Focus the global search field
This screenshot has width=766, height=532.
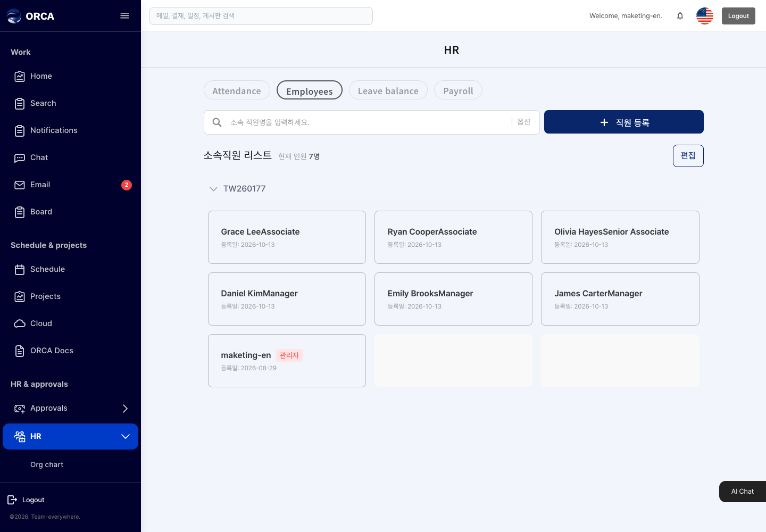point(261,16)
